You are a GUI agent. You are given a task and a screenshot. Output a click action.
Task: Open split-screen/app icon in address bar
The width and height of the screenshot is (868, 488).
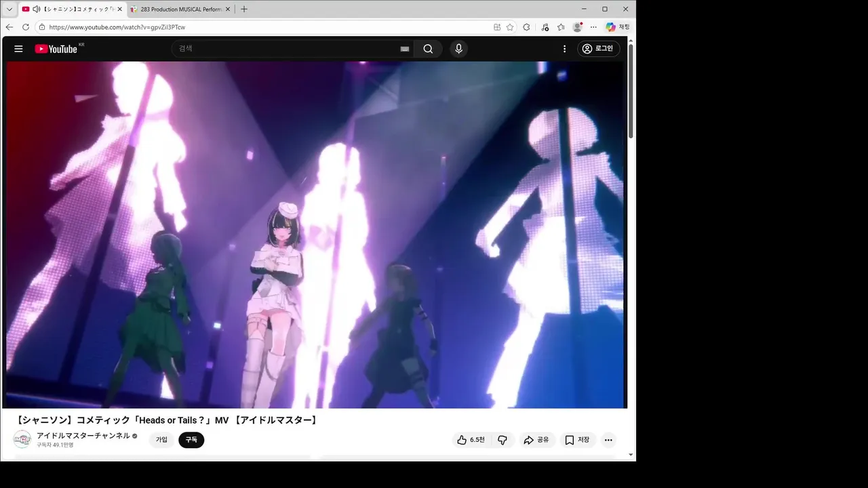[x=497, y=27]
